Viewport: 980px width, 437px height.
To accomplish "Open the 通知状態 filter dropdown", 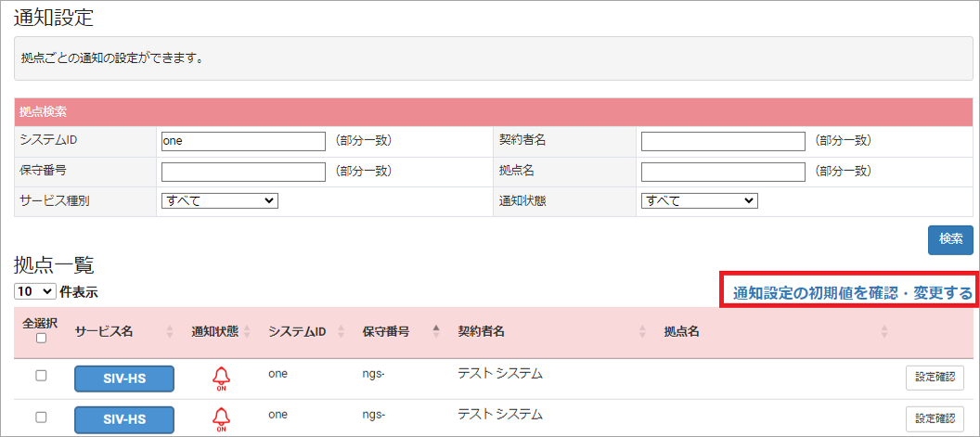I will point(700,201).
